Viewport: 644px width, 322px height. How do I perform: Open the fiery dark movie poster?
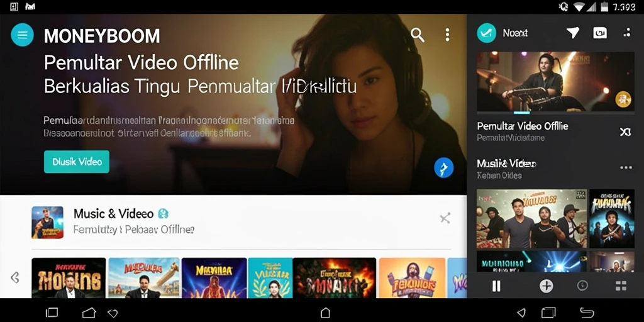click(x=335, y=277)
